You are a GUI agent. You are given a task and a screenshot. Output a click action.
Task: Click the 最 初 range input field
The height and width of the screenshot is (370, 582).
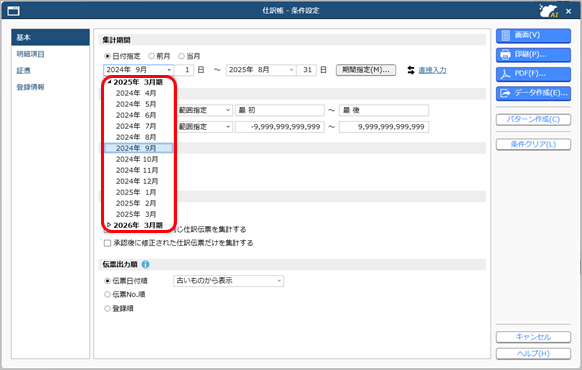pos(280,110)
